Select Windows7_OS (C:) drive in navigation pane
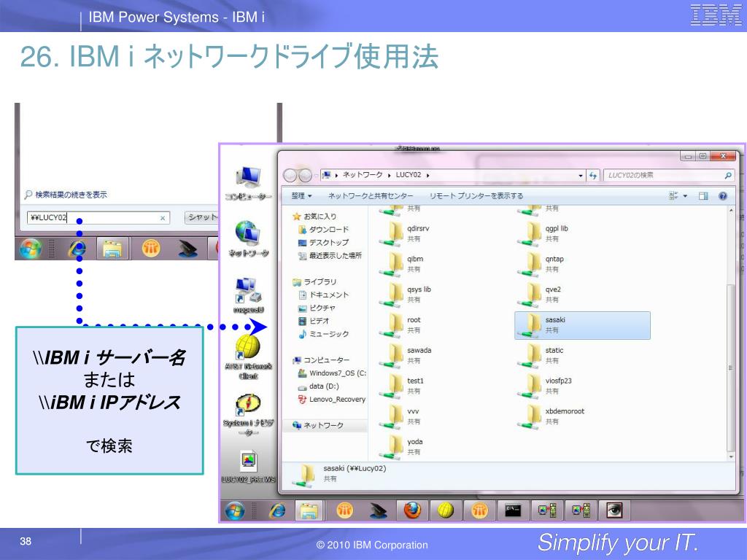The width and height of the screenshot is (747, 560). click(332, 373)
